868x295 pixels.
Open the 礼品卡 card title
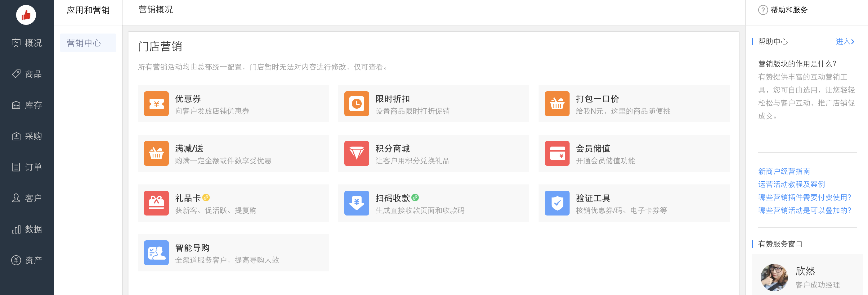pyautogui.click(x=188, y=198)
